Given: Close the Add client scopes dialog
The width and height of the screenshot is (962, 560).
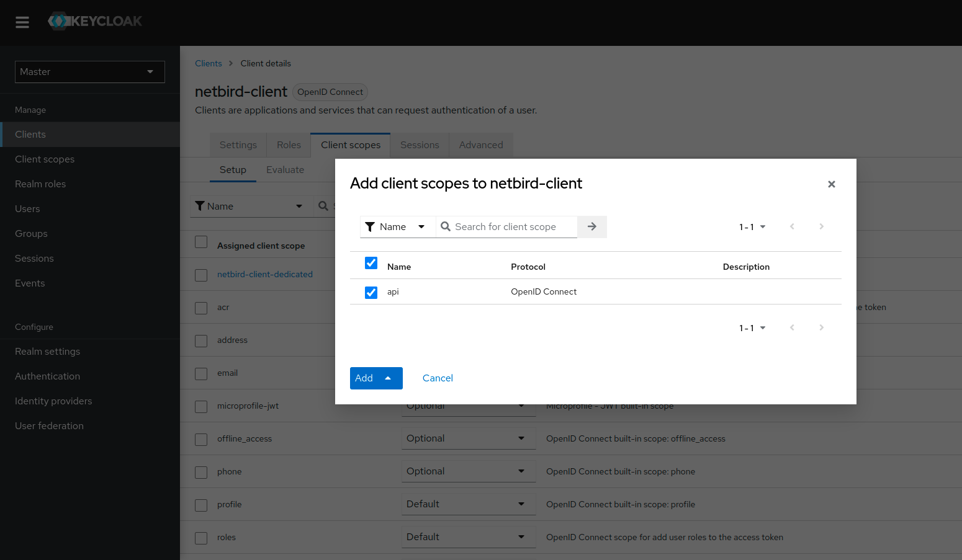Looking at the screenshot, I should 831,184.
